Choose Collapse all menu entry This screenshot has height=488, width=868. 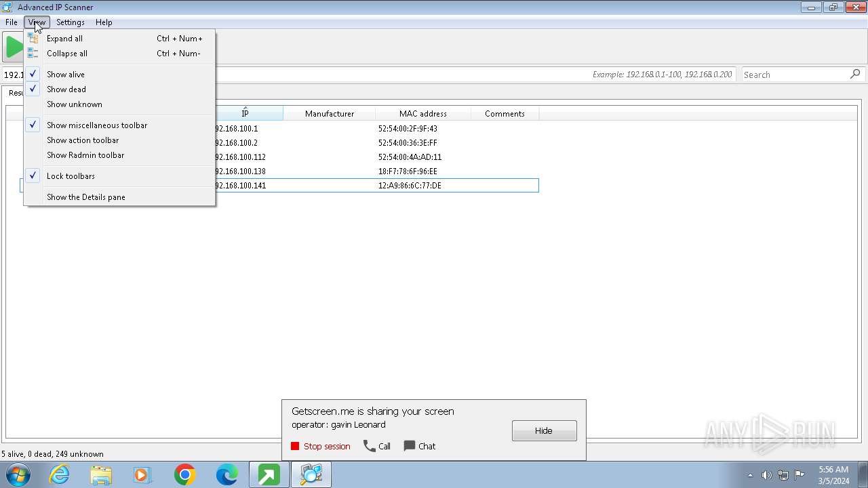(x=119, y=54)
